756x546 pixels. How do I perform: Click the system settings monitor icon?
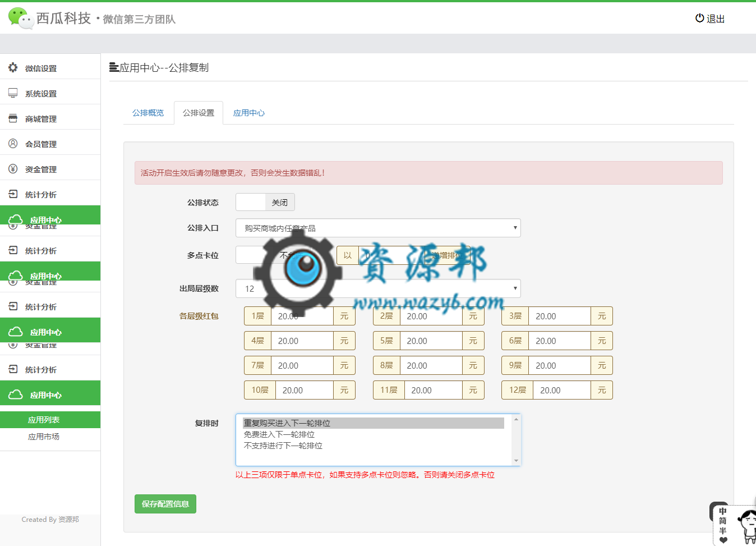13,93
